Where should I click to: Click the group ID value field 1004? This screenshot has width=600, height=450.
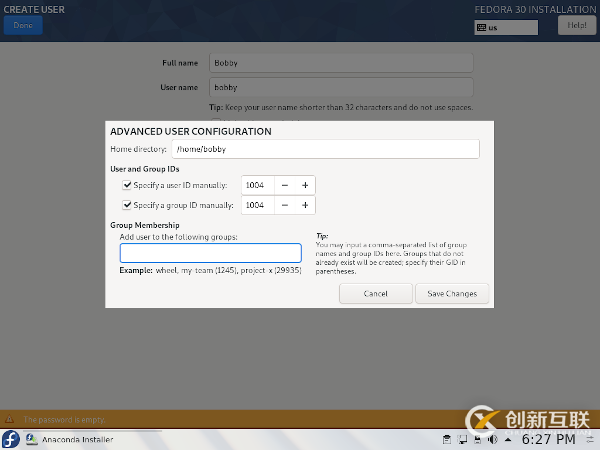[x=258, y=205]
